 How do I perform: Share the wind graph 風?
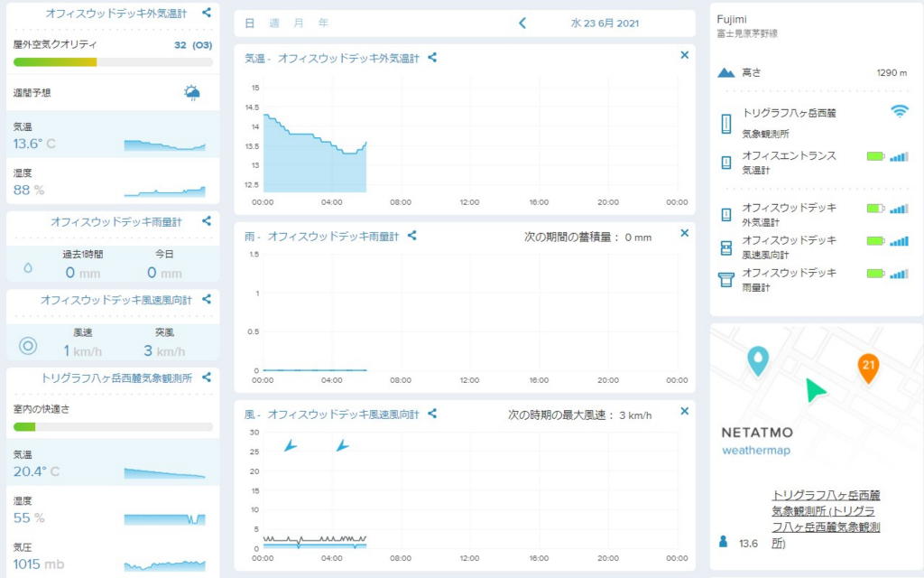[432, 414]
